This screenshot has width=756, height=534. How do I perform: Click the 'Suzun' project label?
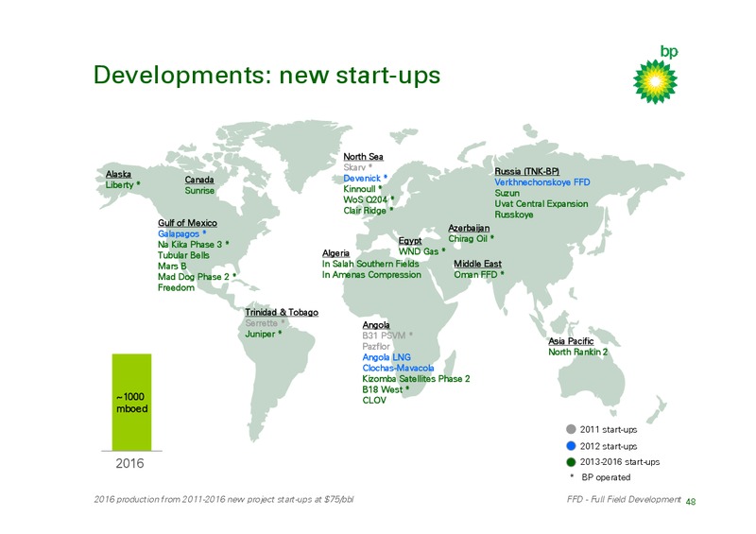click(x=507, y=193)
